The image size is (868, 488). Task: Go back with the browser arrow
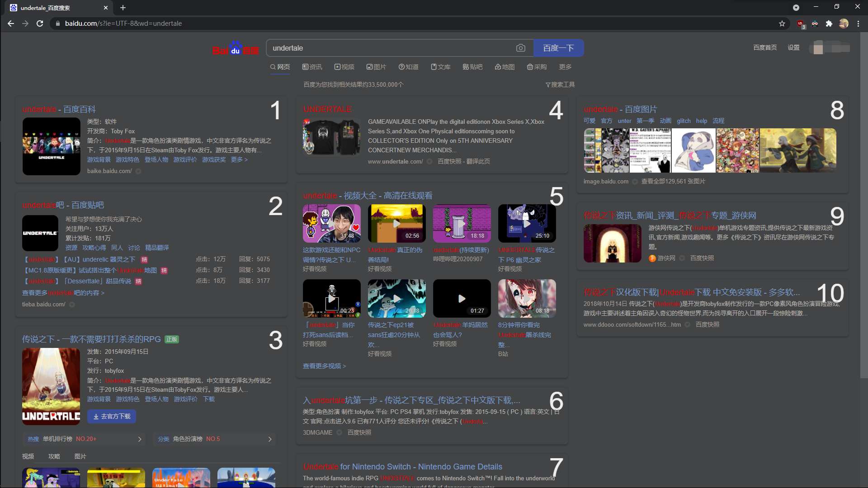(x=11, y=23)
